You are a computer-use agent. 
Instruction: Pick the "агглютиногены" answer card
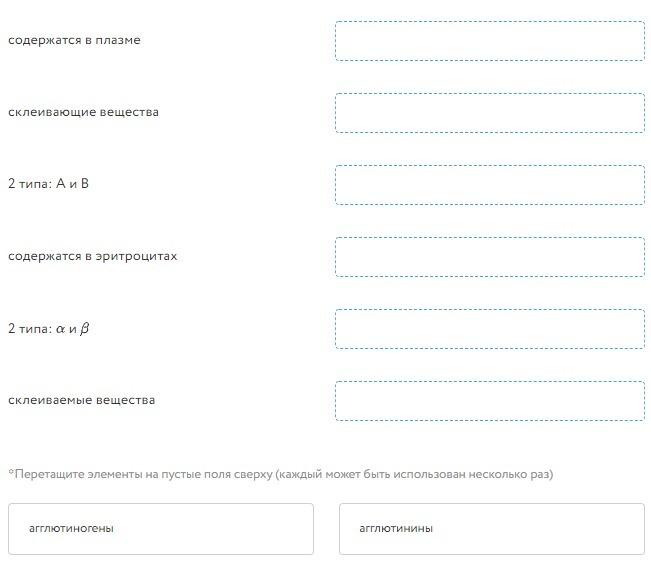160,529
